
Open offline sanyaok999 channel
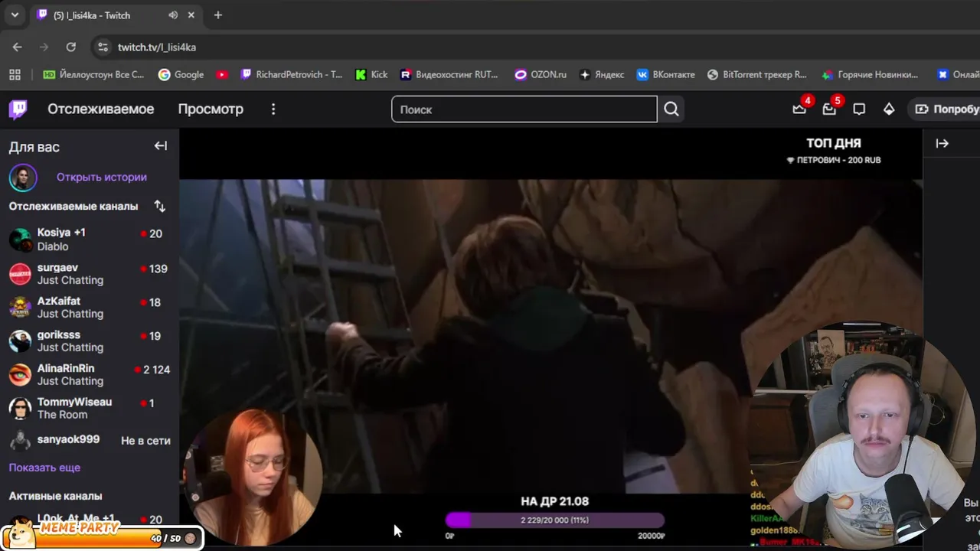[90, 441]
